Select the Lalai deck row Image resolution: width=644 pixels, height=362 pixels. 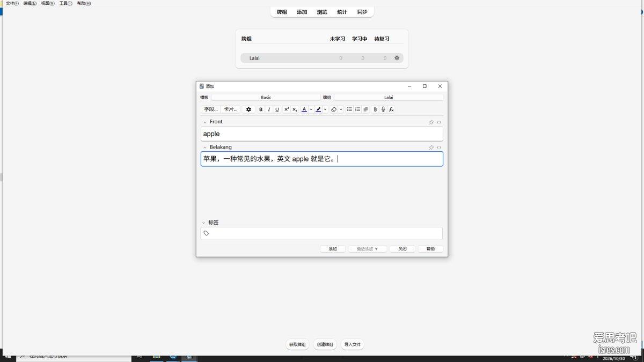[x=322, y=58]
